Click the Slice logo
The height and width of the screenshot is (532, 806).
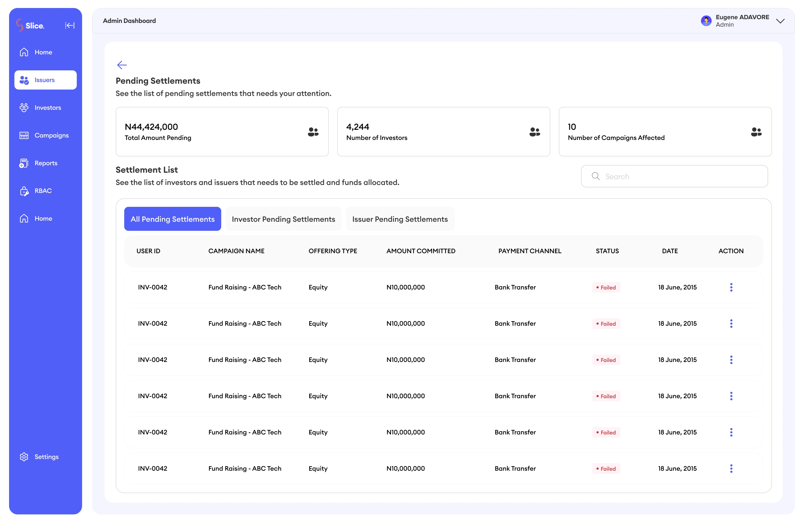pos(30,25)
